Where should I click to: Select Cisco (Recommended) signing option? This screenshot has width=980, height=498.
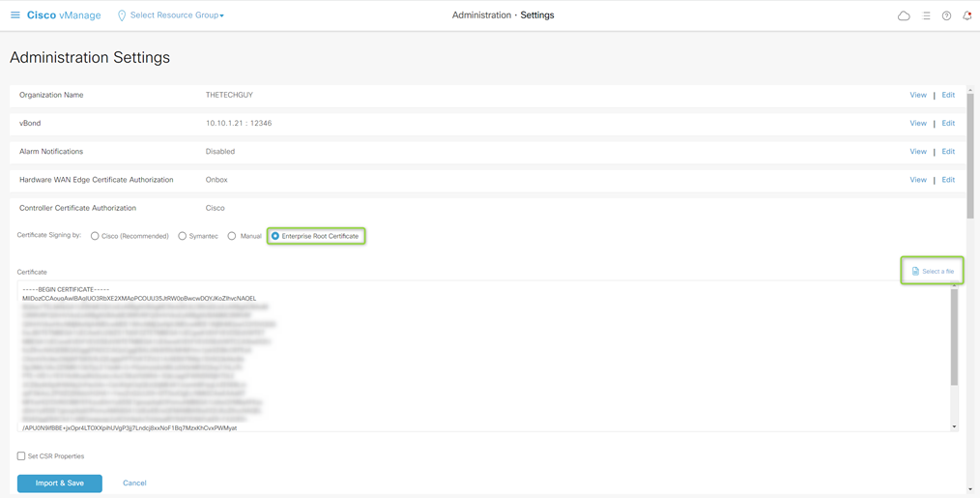point(95,236)
